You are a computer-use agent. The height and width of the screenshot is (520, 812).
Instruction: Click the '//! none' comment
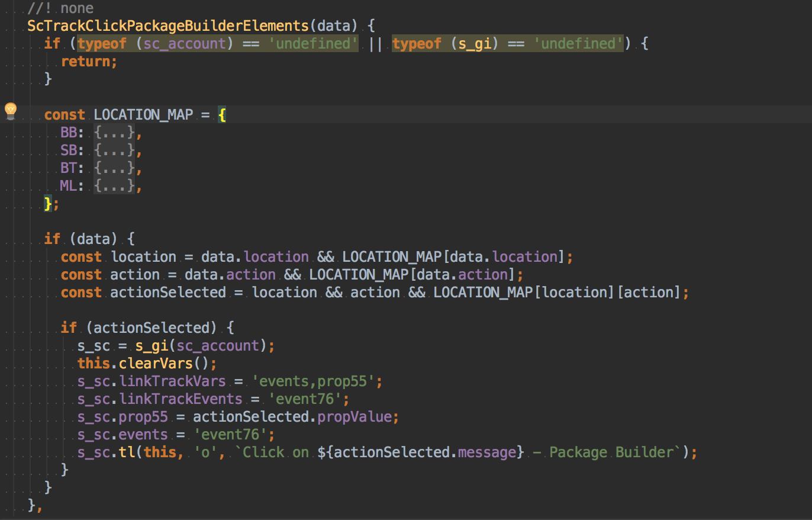pos(60,8)
